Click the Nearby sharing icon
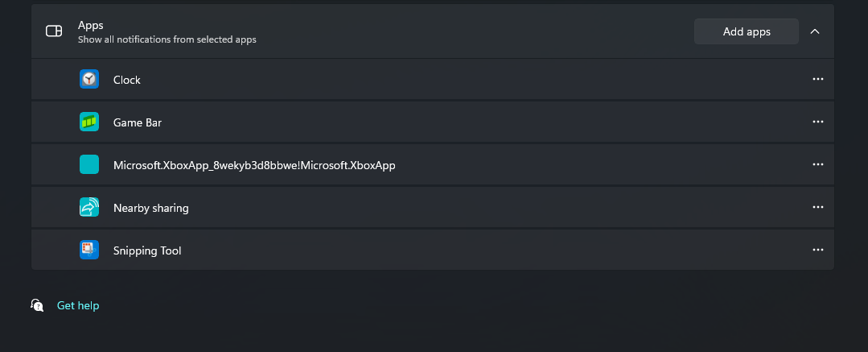The width and height of the screenshot is (868, 352). 89,207
